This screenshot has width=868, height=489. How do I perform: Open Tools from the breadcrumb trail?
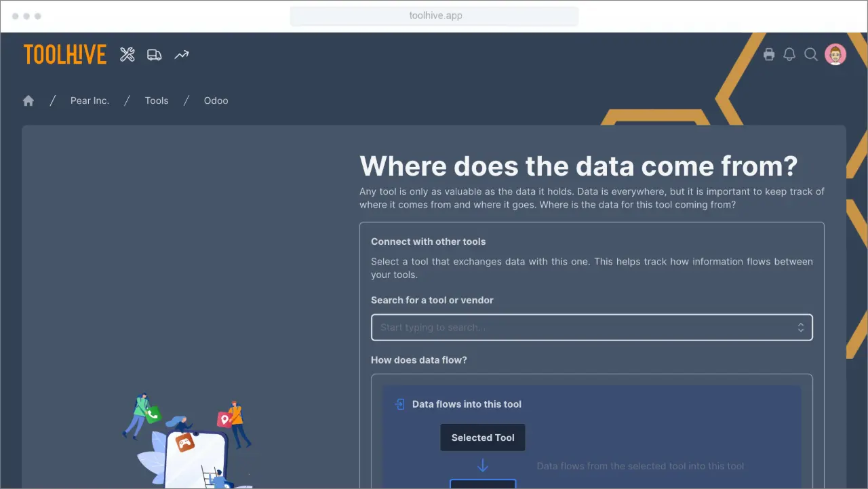[157, 100]
